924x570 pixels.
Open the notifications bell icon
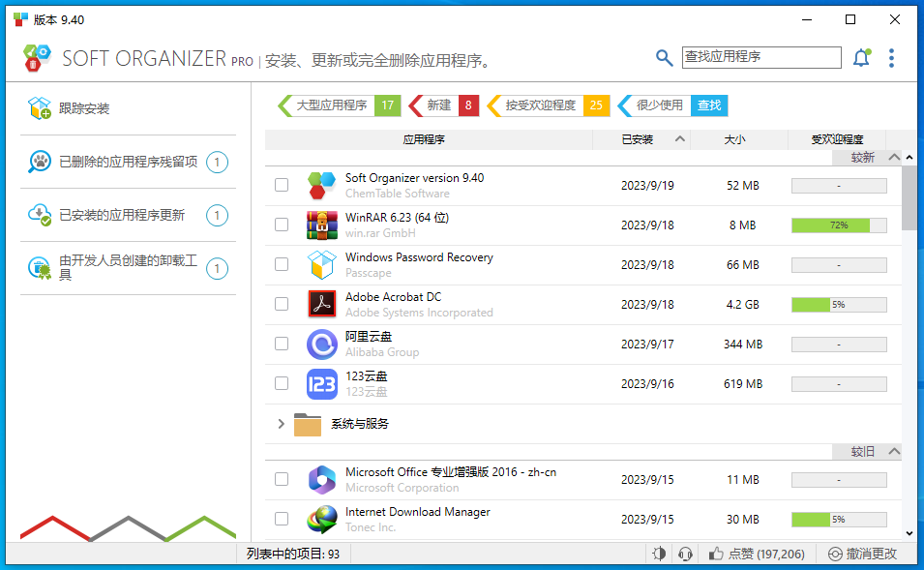click(860, 58)
